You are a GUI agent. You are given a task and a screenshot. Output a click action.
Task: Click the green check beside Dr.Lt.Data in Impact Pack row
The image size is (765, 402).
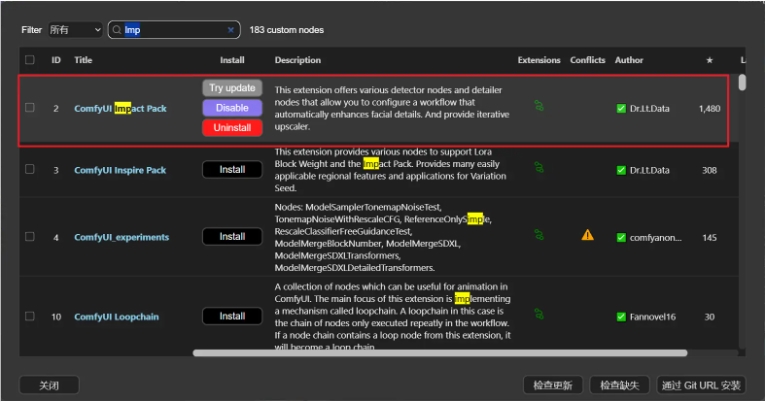621,108
